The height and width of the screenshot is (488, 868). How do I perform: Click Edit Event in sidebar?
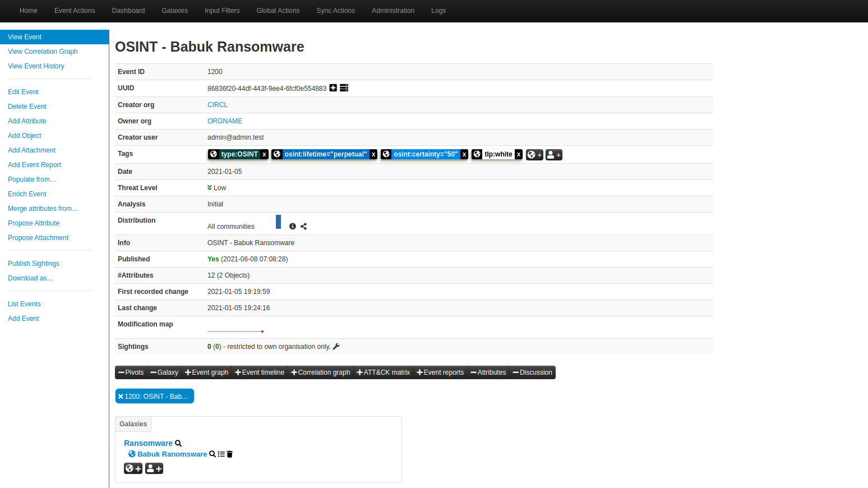[23, 92]
